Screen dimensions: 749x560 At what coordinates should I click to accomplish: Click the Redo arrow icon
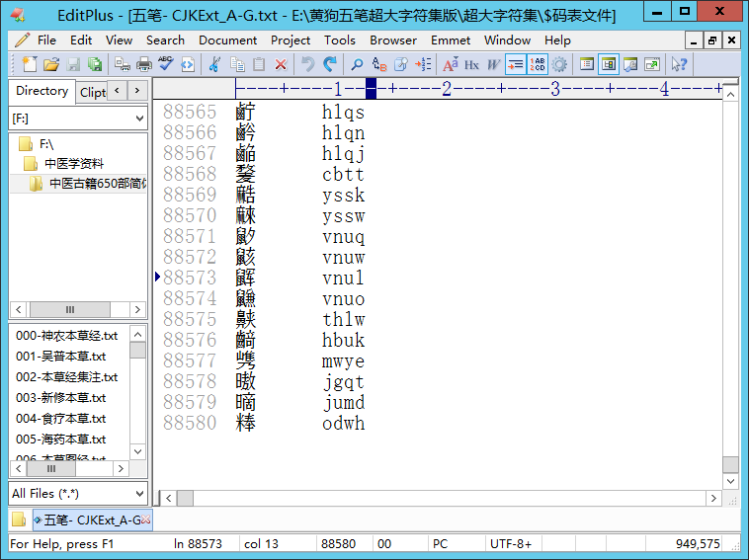[329, 64]
